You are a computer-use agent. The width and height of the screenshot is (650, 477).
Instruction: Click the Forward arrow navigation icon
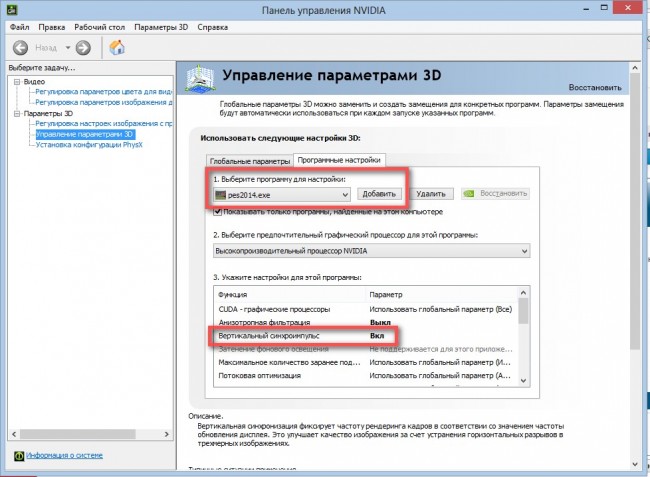click(x=83, y=47)
